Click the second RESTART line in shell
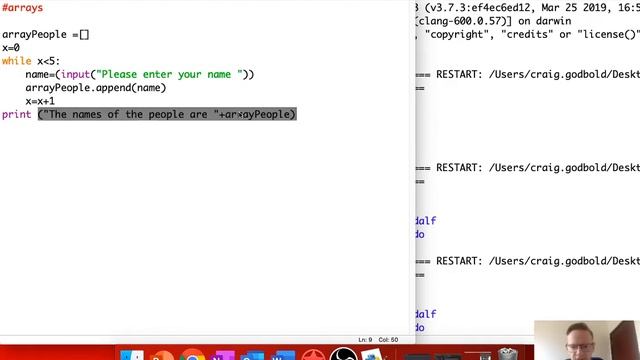Image resolution: width=640 pixels, height=360 pixels. pyautogui.click(x=528, y=168)
